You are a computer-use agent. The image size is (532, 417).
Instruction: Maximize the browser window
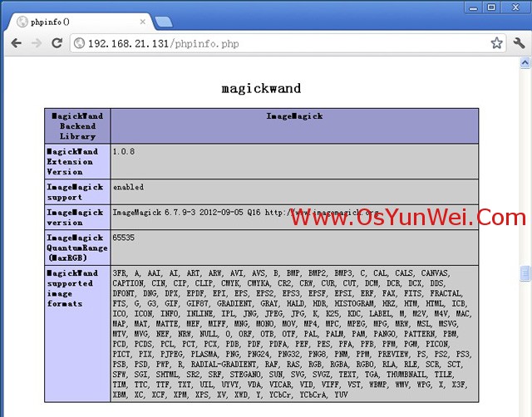[x=491, y=7]
